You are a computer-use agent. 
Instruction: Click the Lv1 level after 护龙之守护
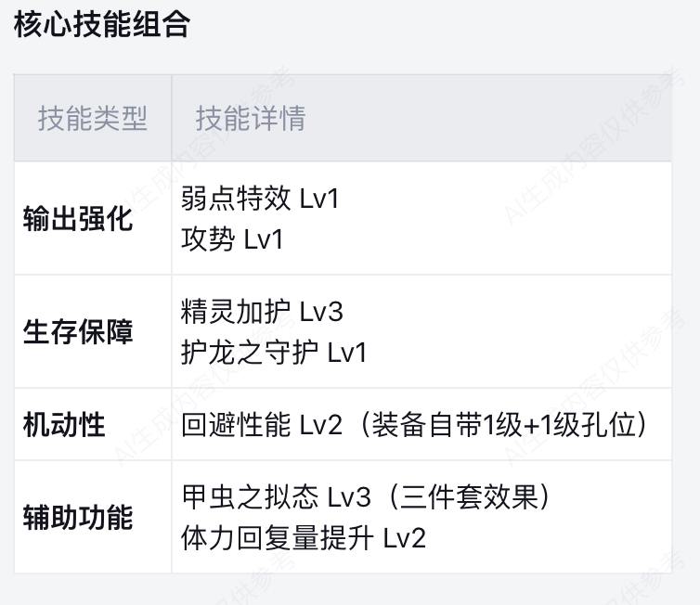pos(347,353)
